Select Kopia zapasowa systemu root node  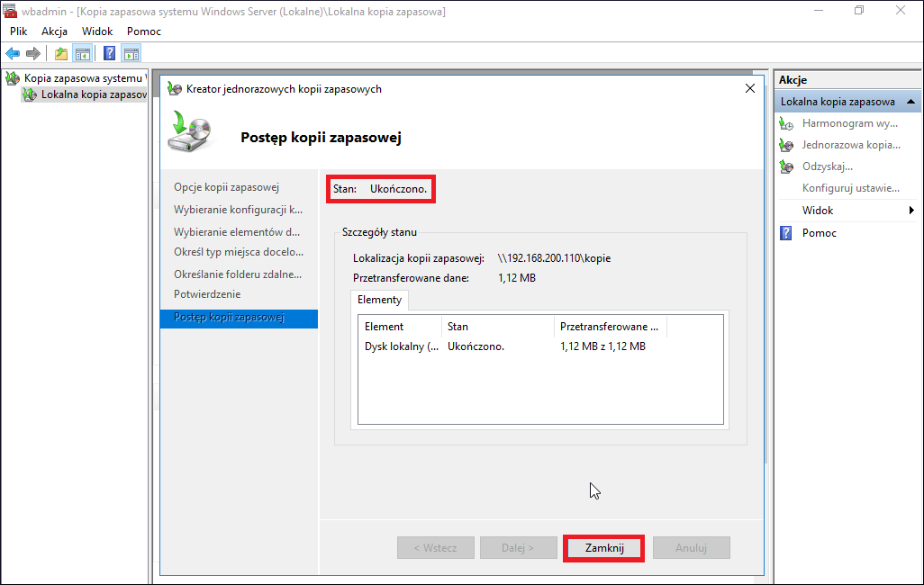(x=84, y=78)
